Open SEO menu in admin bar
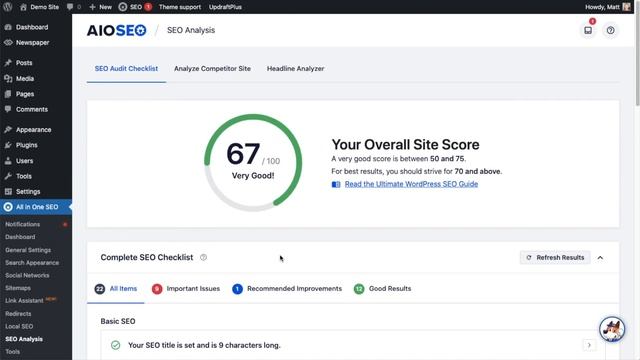 tap(135, 7)
